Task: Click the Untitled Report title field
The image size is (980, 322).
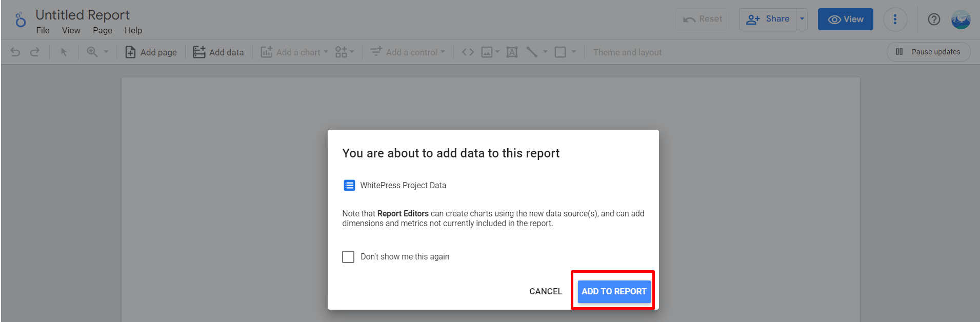Action: point(83,15)
